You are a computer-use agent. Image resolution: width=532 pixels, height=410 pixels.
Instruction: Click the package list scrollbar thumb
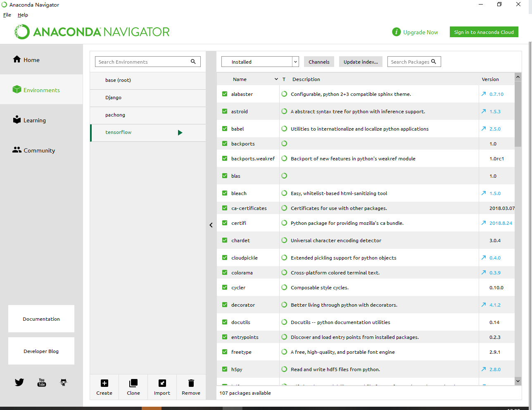click(x=518, y=114)
